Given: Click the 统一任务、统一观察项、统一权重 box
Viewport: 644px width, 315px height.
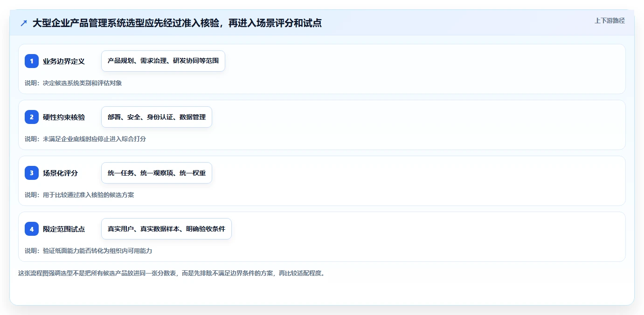Looking at the screenshot, I should 157,173.
